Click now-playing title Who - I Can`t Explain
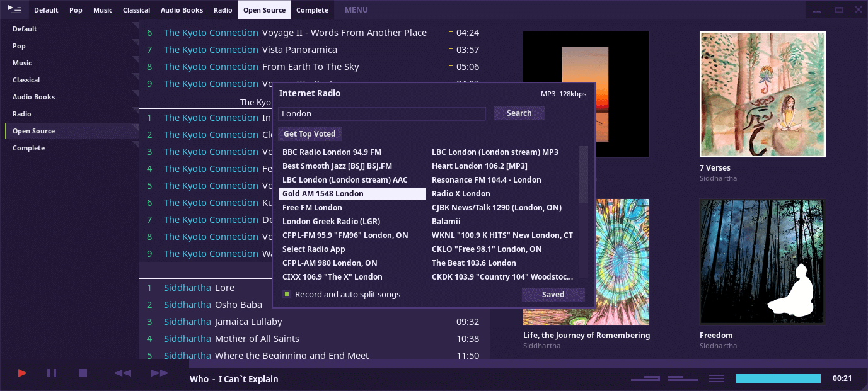Screen dimensions: 868x391 [234, 379]
